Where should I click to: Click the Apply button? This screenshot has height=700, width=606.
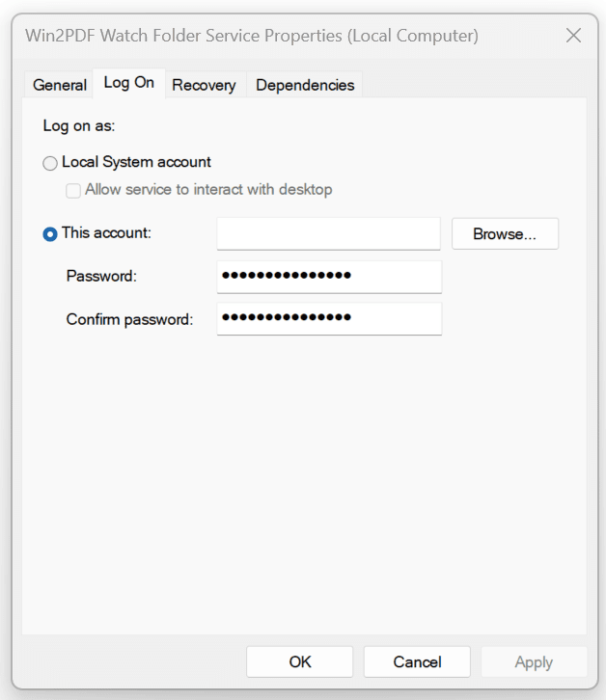coord(534,661)
